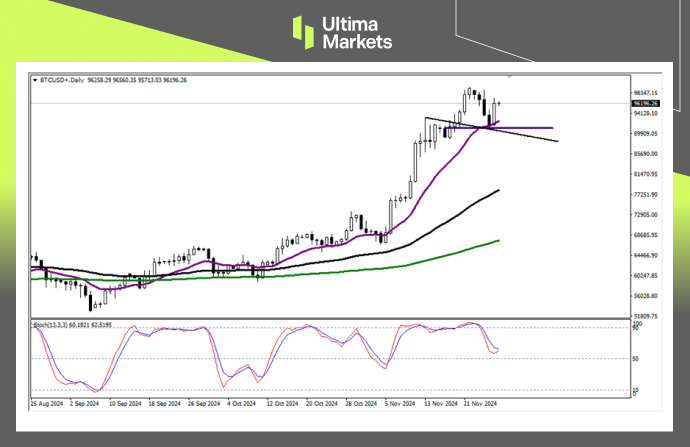Image resolution: width=690 pixels, height=447 pixels.
Task: Click the green moving average line end
Action: coord(498,241)
